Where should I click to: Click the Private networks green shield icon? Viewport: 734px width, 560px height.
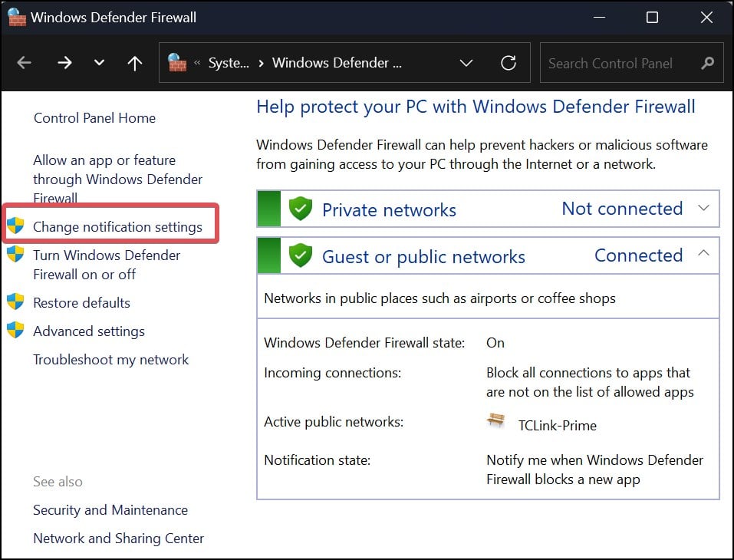(x=301, y=209)
